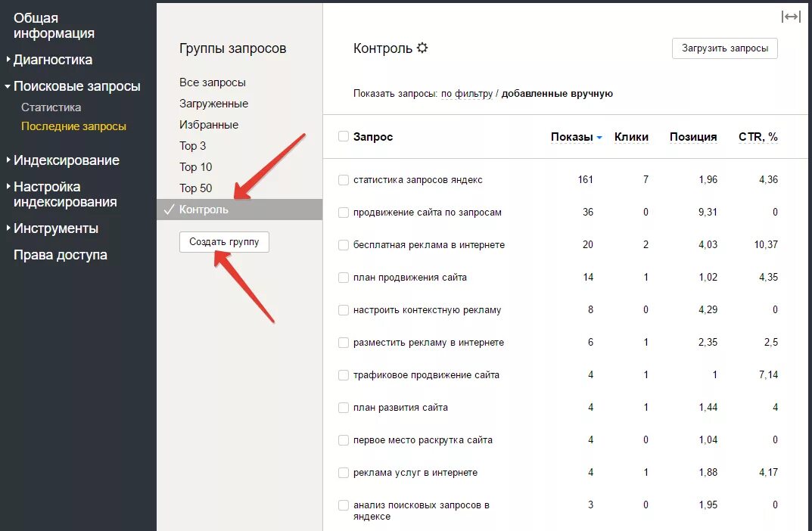The height and width of the screenshot is (531, 812).
Task: Click the 161 impressions value
Action: [x=585, y=179]
